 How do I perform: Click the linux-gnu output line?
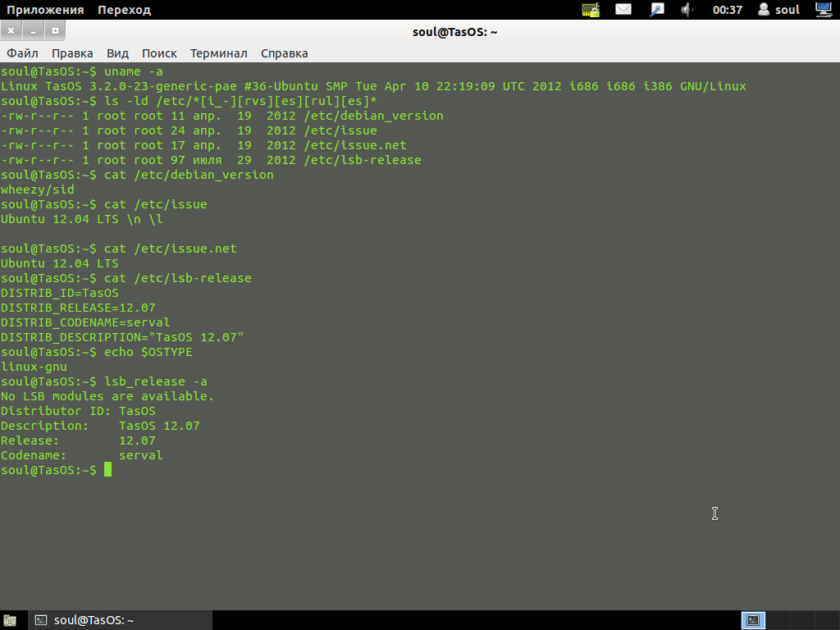[34, 367]
